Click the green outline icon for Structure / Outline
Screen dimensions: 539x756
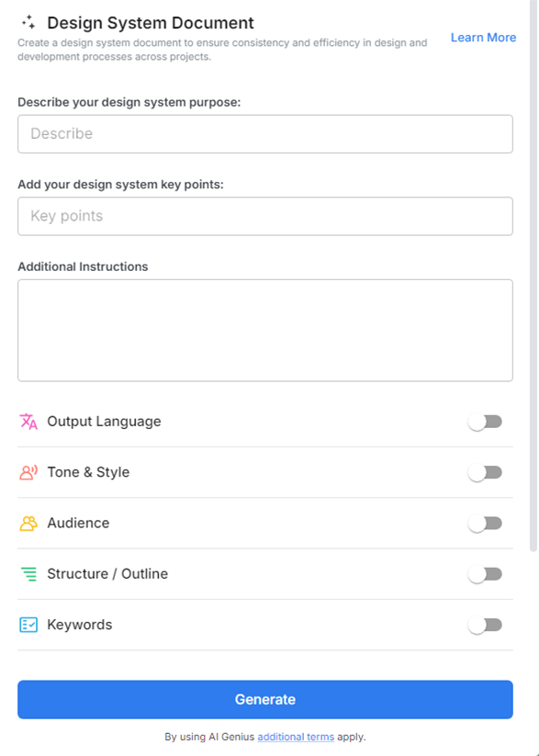(27, 573)
